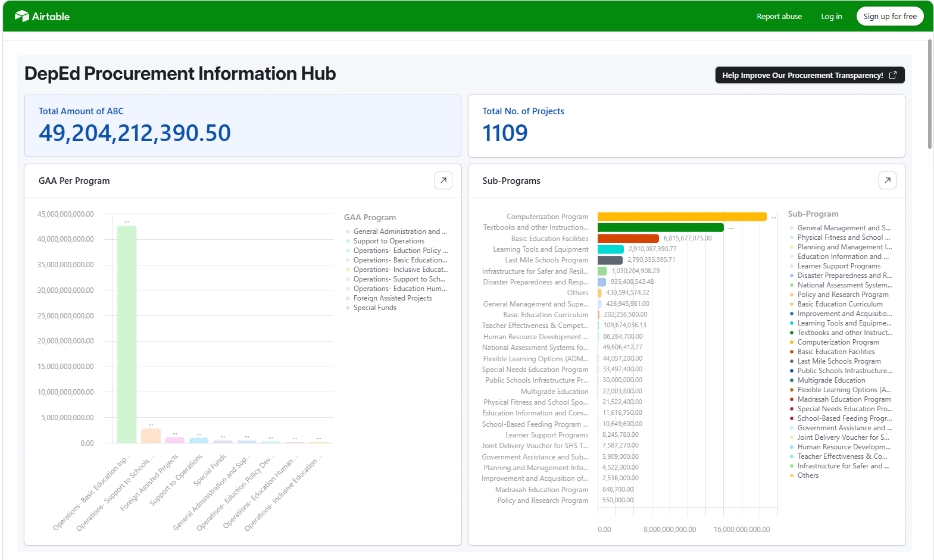934x560 pixels.
Task: Select the Total No. of Projects card
Action: 686,126
